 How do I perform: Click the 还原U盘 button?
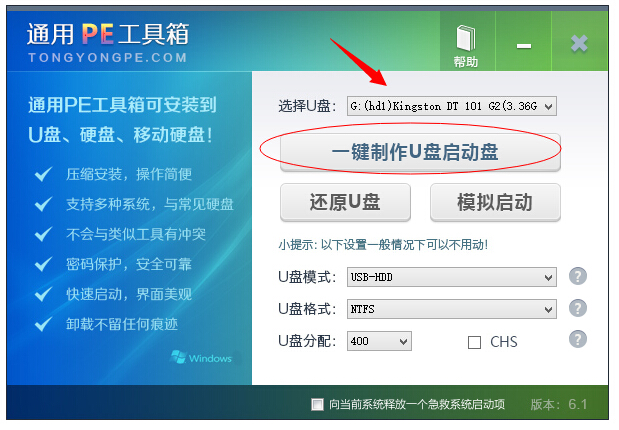coord(345,202)
